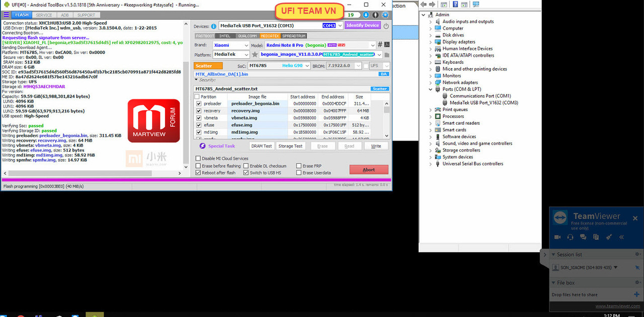Toggle efuse partition checkbox
Screen dimensions: 644x317
(x=199, y=125)
